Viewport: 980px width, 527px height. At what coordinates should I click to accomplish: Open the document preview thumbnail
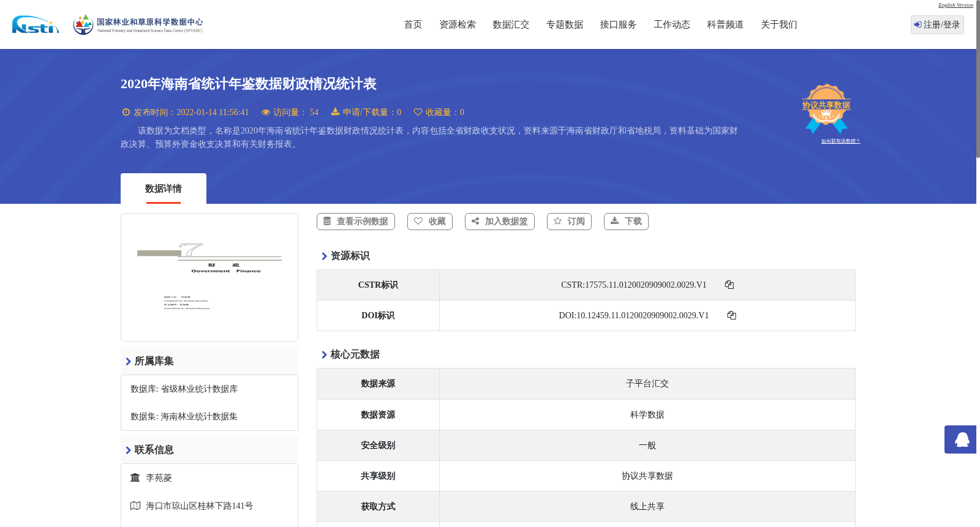tap(209, 277)
